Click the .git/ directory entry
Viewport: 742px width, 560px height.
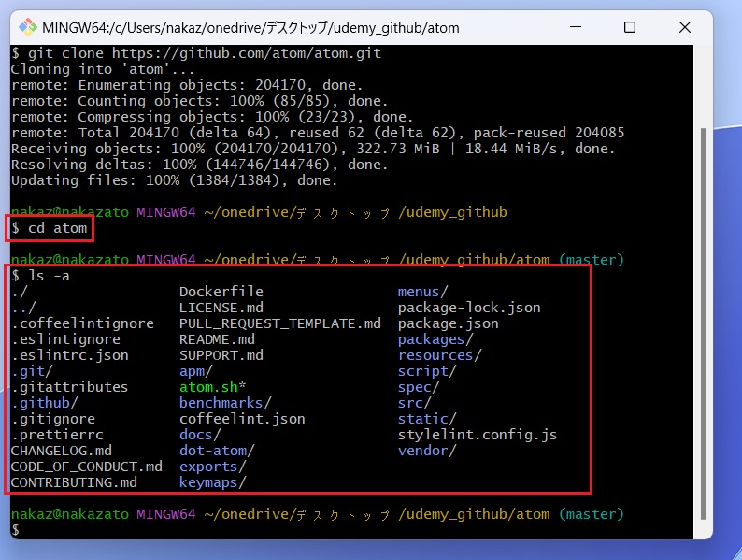click(32, 371)
